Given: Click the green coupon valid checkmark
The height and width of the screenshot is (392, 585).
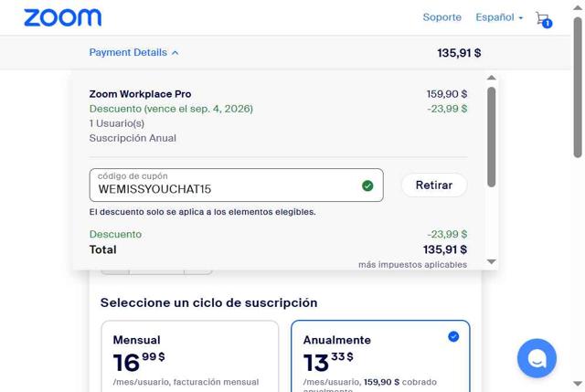Looking at the screenshot, I should pyautogui.click(x=367, y=185).
